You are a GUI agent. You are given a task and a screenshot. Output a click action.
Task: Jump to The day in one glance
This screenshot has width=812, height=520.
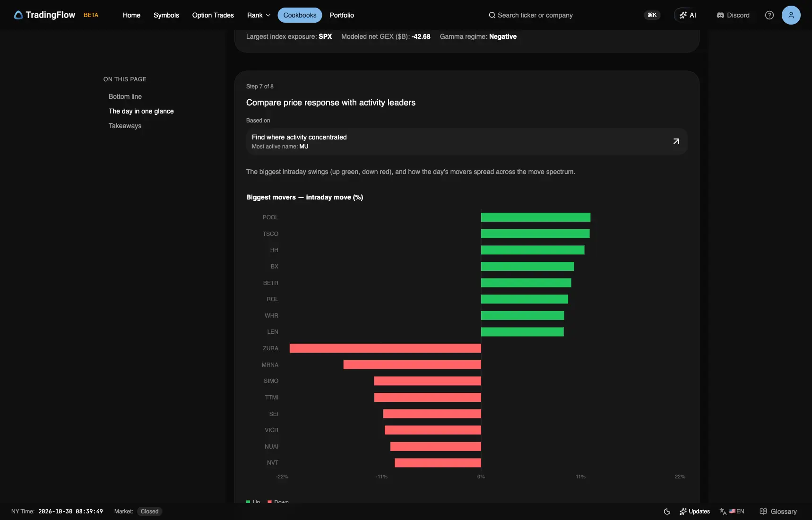pyautogui.click(x=141, y=111)
